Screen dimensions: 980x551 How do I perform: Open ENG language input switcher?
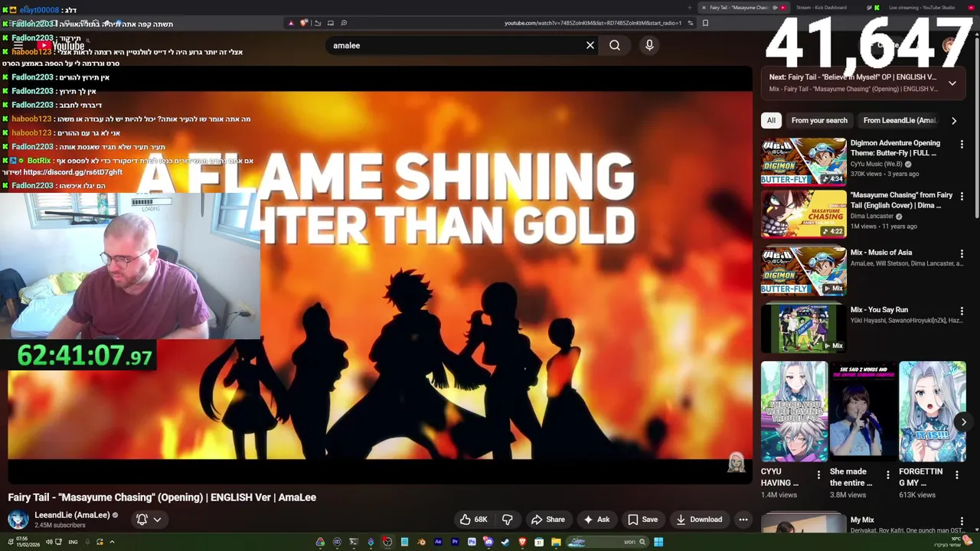coord(73,542)
